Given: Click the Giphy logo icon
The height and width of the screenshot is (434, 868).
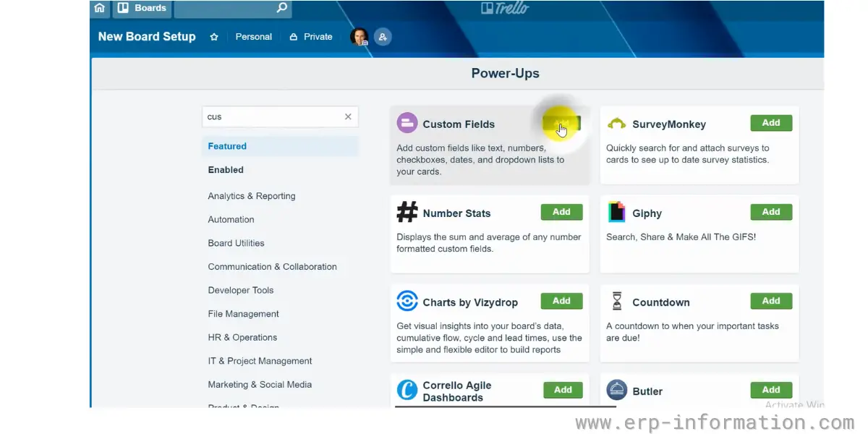Looking at the screenshot, I should click(x=616, y=212).
